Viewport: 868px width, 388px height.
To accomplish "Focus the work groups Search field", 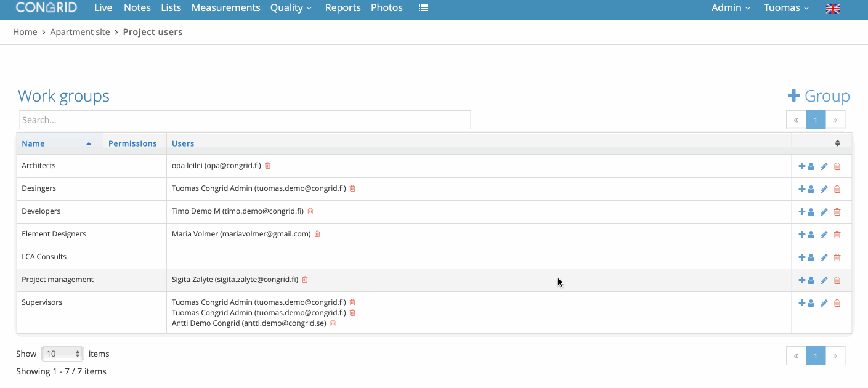I will 245,120.
